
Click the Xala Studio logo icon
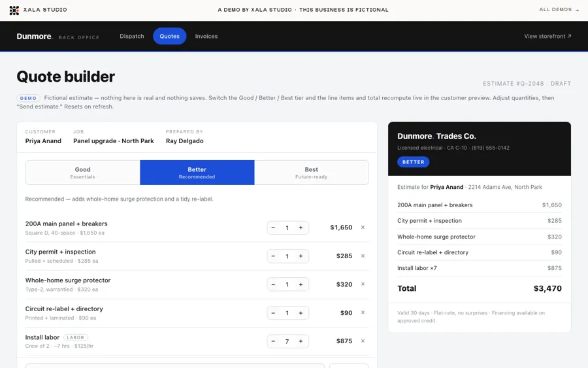(14, 10)
